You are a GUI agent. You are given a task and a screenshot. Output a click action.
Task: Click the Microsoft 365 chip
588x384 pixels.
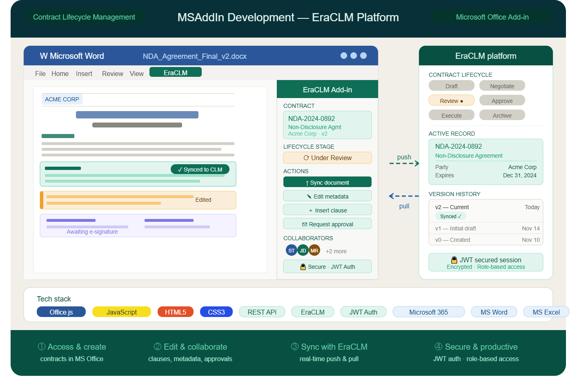(429, 312)
